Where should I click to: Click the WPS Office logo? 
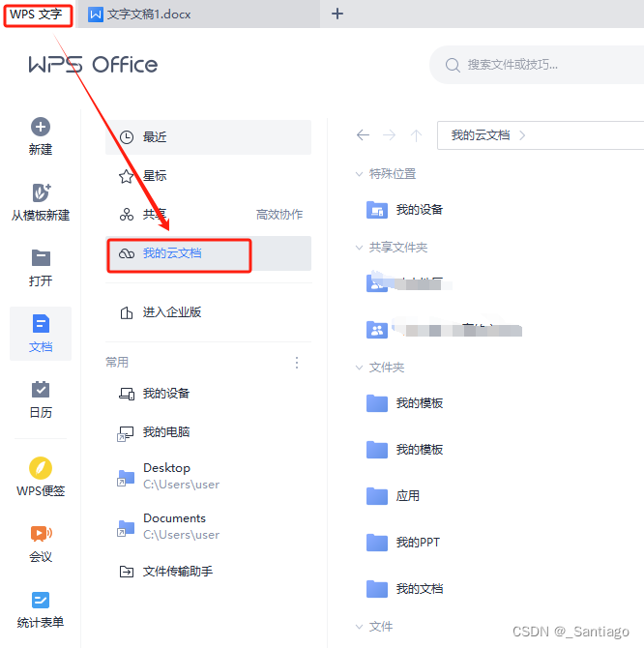[x=93, y=65]
